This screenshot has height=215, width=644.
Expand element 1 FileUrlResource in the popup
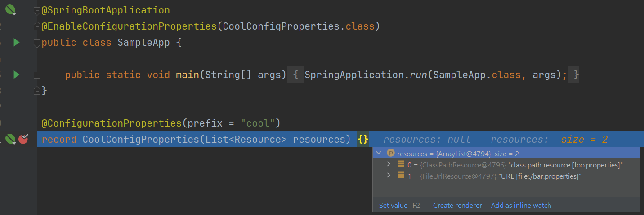389,176
